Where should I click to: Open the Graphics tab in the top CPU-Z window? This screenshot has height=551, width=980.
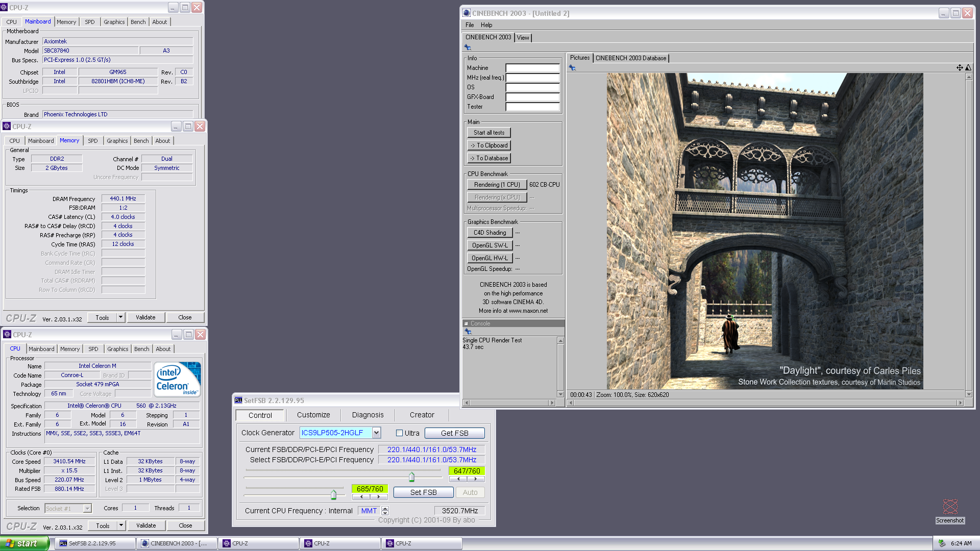point(114,22)
